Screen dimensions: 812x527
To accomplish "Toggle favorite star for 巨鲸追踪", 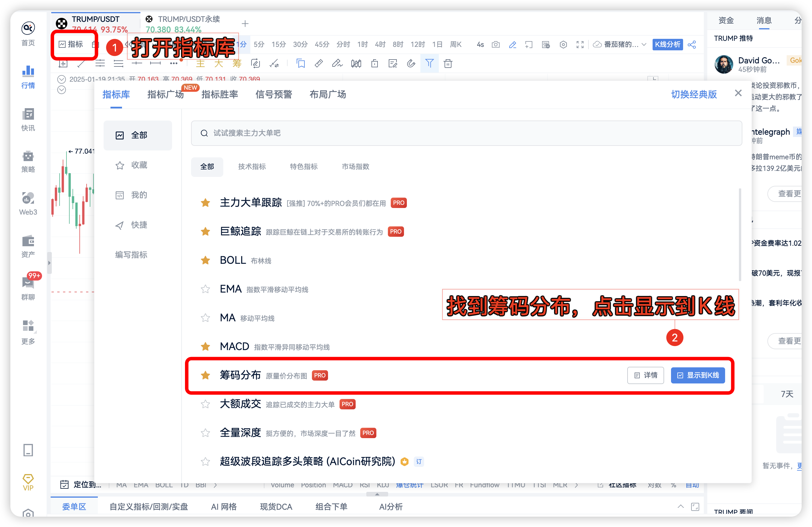I will pyautogui.click(x=205, y=232).
